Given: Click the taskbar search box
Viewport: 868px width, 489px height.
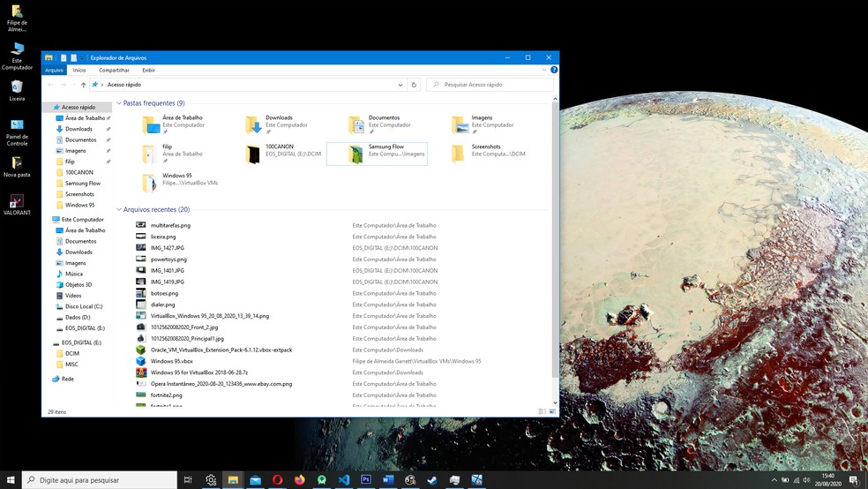Looking at the screenshot, I should (100, 479).
